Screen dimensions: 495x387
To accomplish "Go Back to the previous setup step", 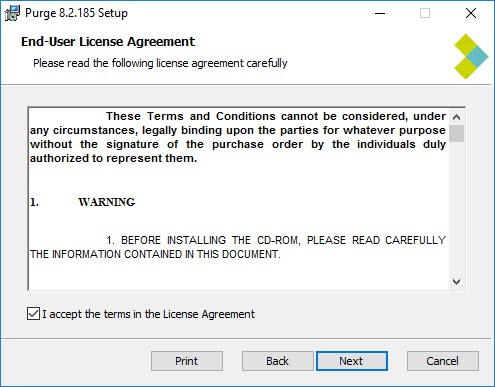I will (x=277, y=361).
